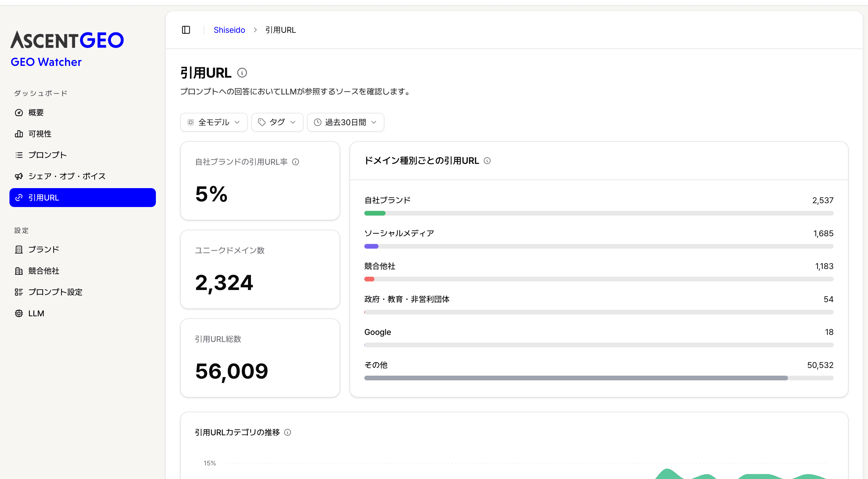Click the 概要 gauge icon in sidebar
This screenshot has width=868, height=479.
[19, 113]
